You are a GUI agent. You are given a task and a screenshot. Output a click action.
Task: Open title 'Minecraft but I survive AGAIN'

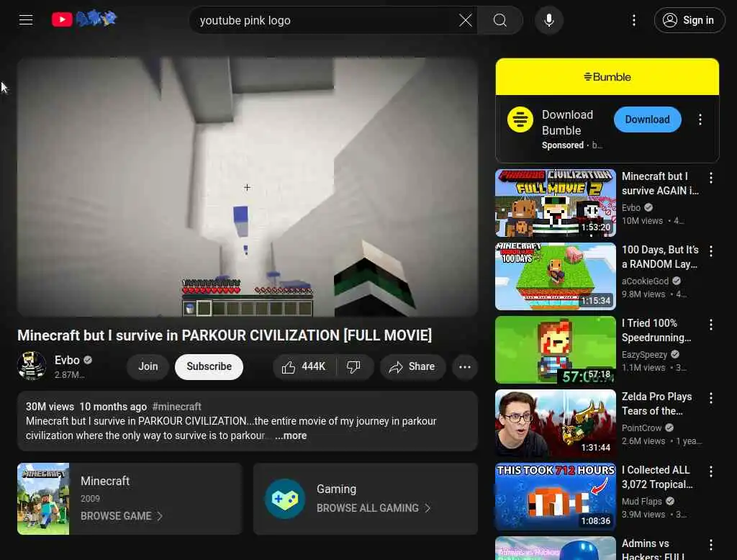coord(660,184)
